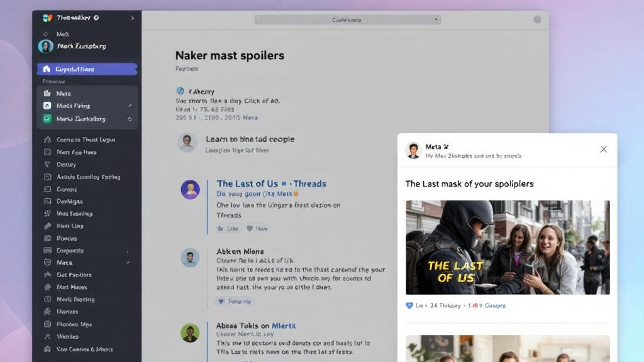This screenshot has width=644, height=362.
Task: Expand the small arrow on the 'Deyawods' row
Action: point(128,251)
